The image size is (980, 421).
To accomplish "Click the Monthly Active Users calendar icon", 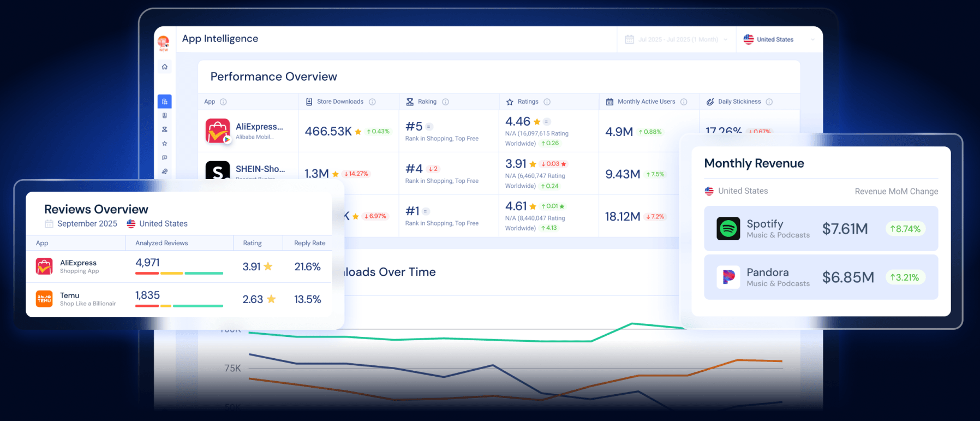I will 609,102.
